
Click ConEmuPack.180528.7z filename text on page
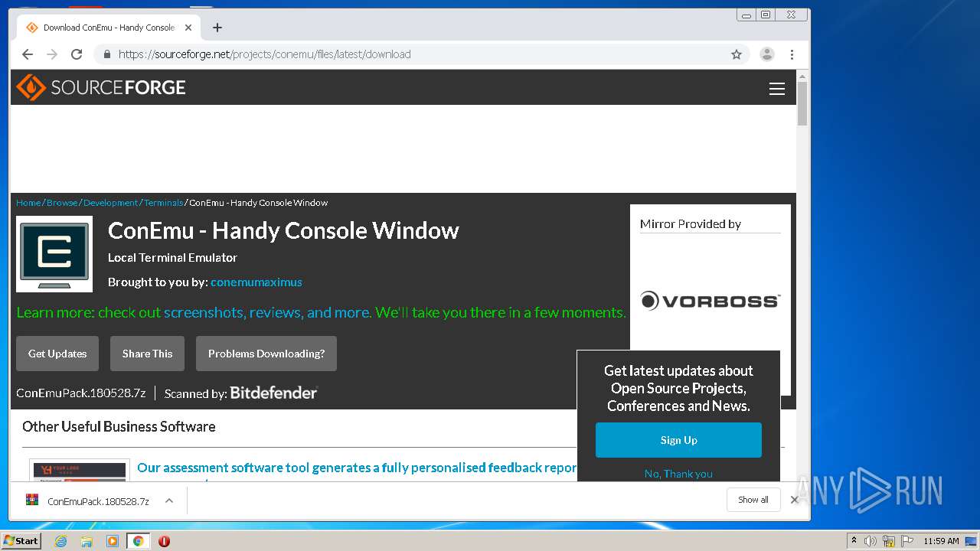(x=81, y=393)
